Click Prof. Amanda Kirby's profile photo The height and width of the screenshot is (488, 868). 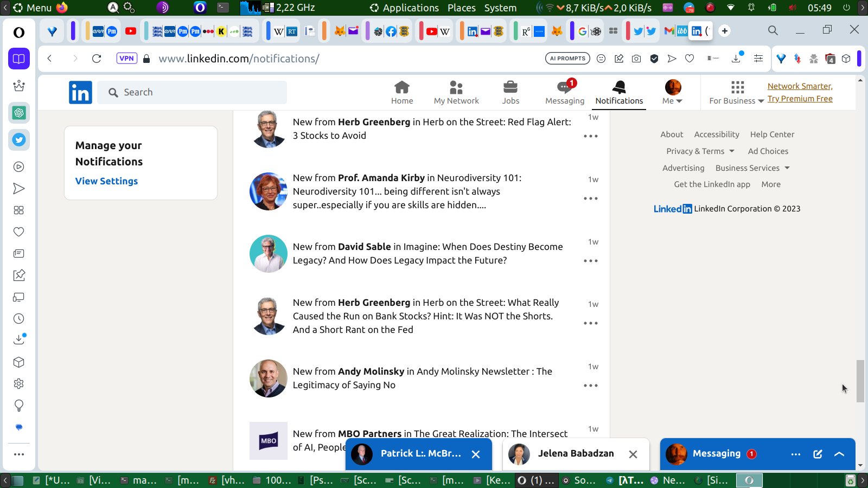(269, 191)
